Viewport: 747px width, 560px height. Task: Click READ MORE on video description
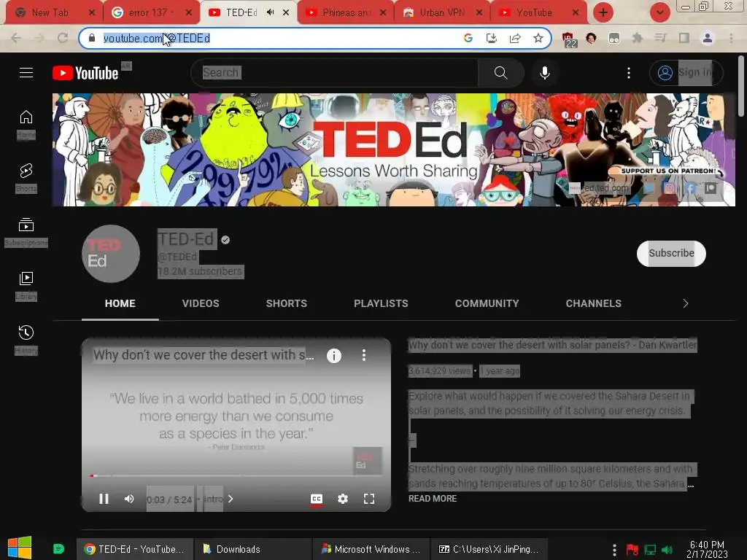coord(433,499)
